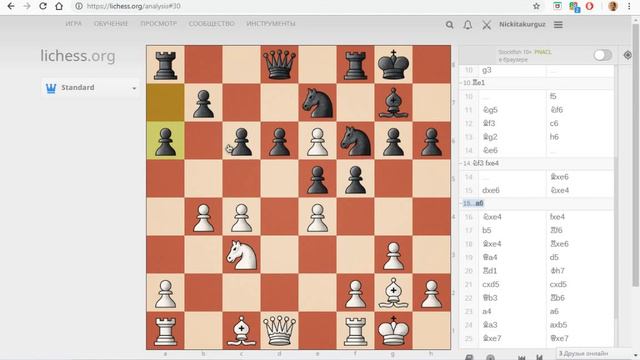This screenshot has width=640, height=360.
Task: Select the white queen on d1
Action: point(280,331)
